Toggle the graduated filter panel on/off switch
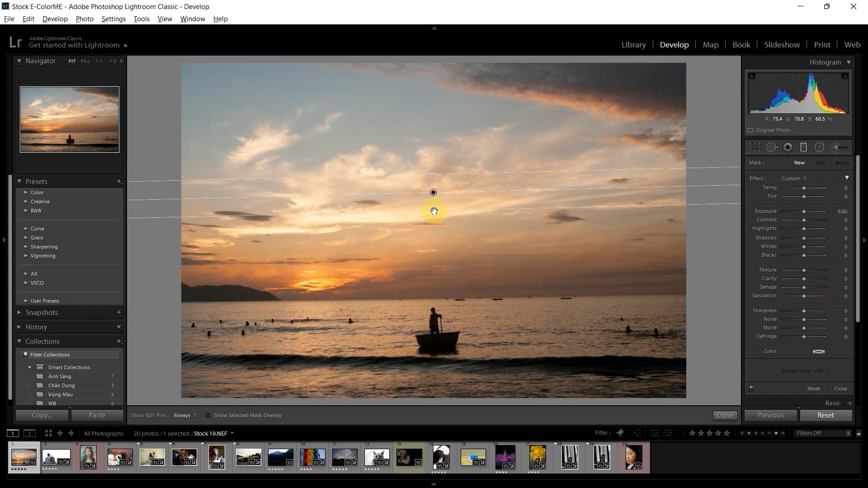Image resolution: width=868 pixels, height=488 pixels. pos(751,389)
